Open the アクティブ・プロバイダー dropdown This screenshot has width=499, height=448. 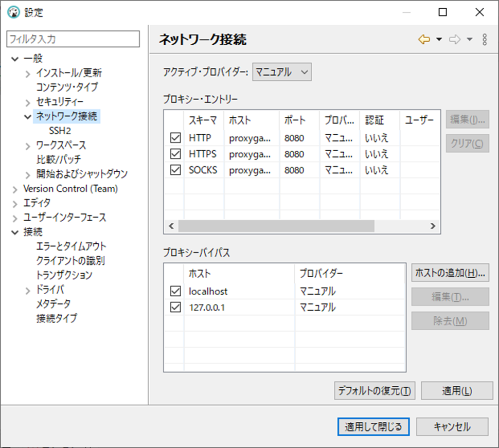pyautogui.click(x=282, y=72)
